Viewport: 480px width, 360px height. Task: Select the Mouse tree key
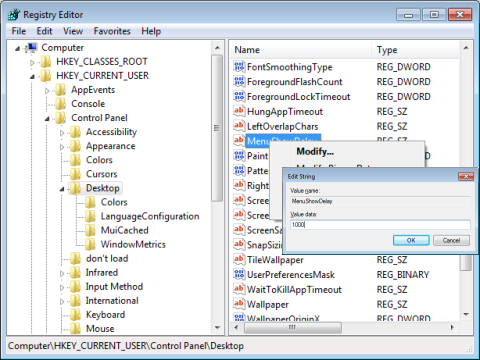point(100,329)
